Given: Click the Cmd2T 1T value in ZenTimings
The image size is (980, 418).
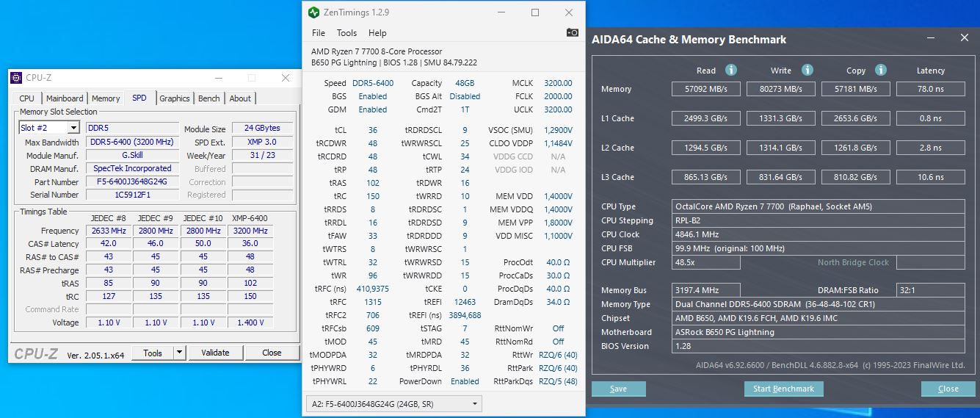Looking at the screenshot, I should point(465,109).
